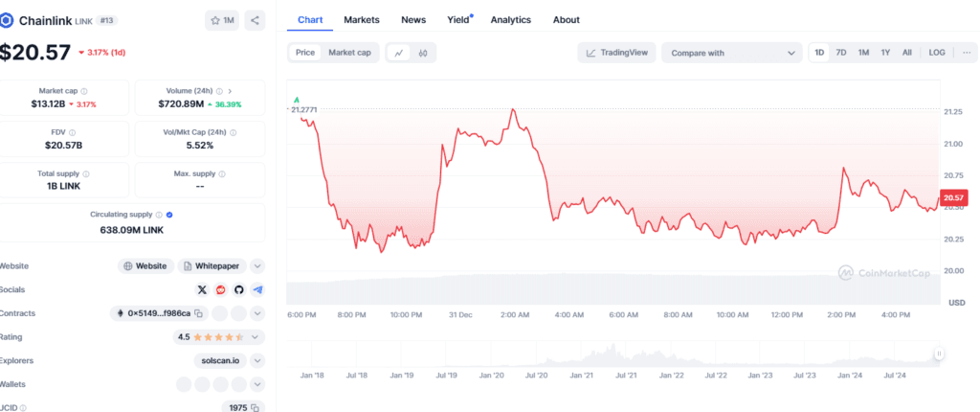Click the $13.12B market cap value
Viewport: 980px width, 412px height.
coord(48,103)
